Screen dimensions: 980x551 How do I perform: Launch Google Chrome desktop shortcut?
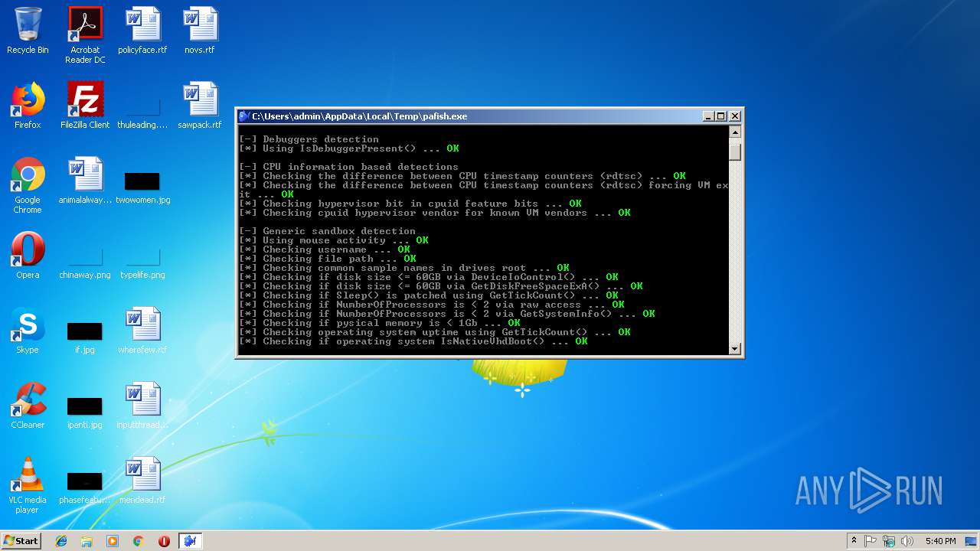[28, 186]
